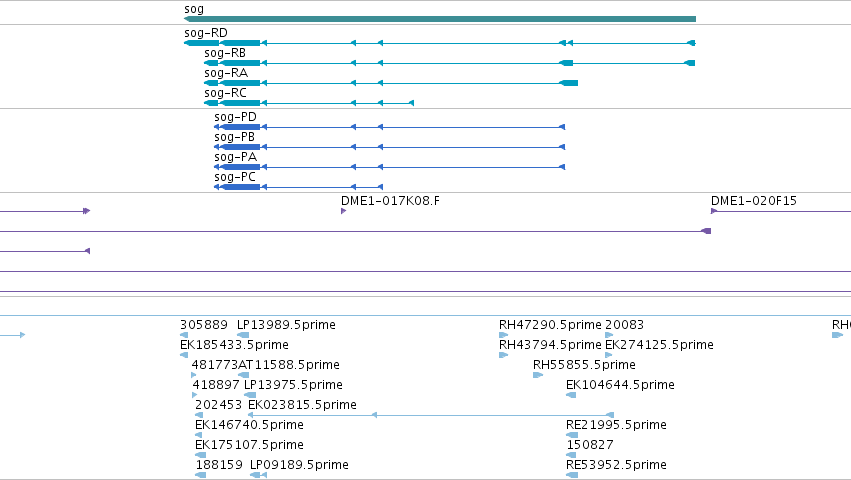Click EST label 202453
The width and height of the screenshot is (851, 480).
[218, 405]
